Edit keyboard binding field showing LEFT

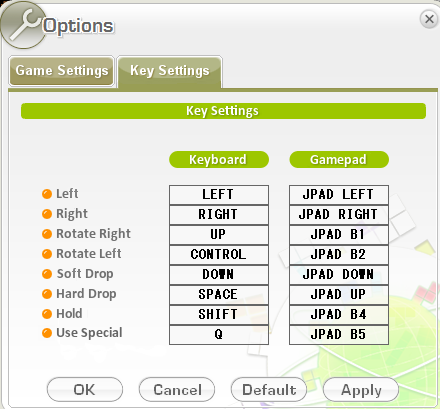(x=219, y=195)
